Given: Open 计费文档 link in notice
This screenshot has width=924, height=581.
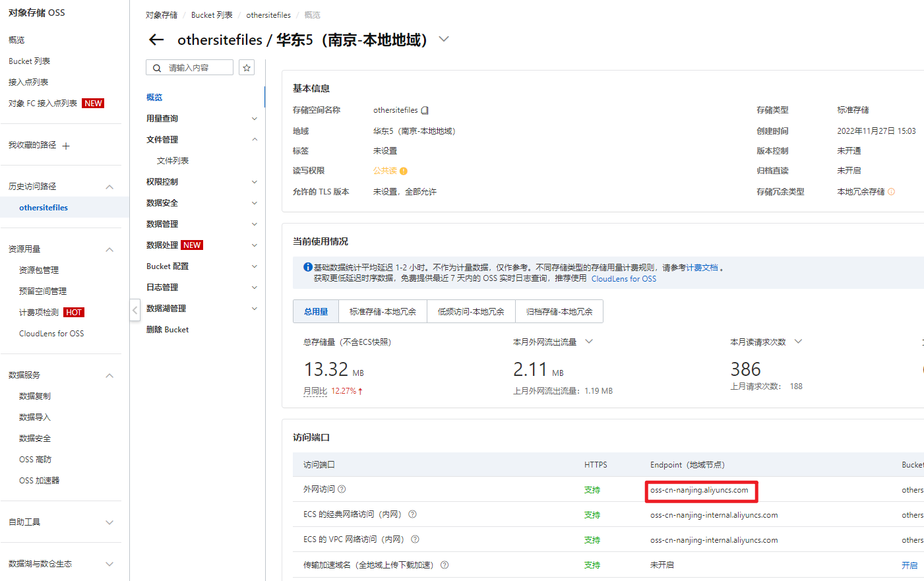Looking at the screenshot, I should 702,268.
